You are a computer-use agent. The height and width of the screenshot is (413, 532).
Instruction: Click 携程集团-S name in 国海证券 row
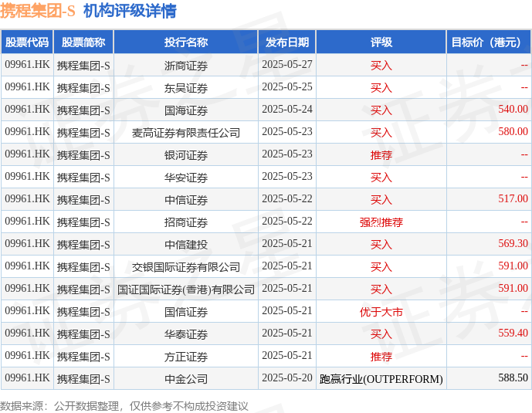83,110
